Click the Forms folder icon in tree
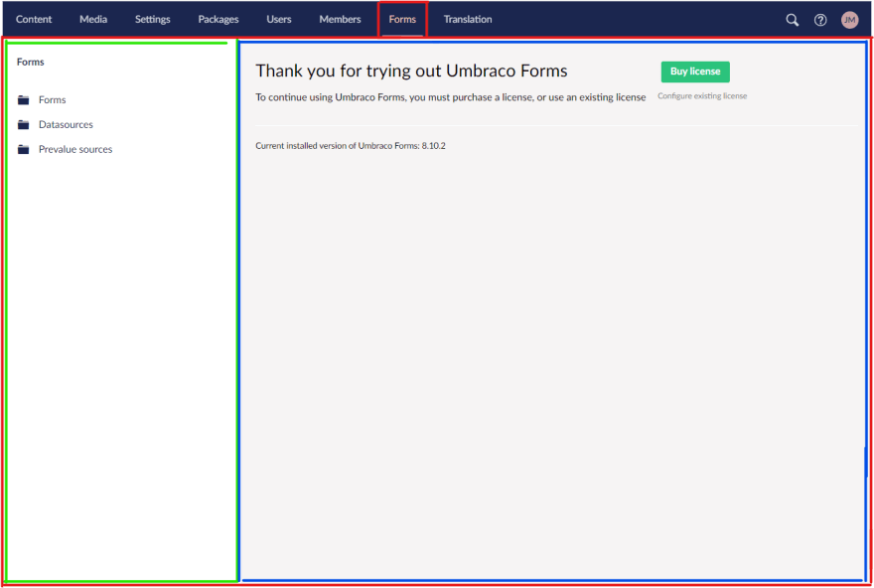 [24, 99]
